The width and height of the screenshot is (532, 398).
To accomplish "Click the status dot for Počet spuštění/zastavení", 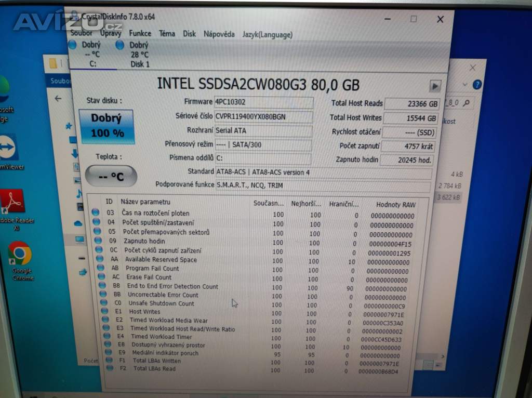I will point(96,222).
